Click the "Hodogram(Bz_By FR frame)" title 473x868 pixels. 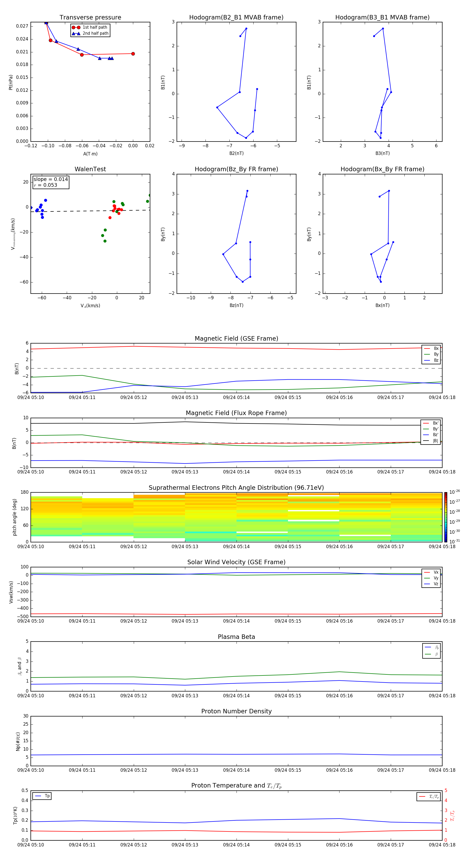click(236, 169)
